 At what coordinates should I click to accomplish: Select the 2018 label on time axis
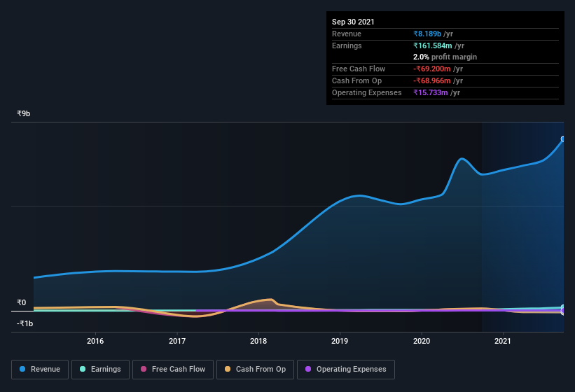258,341
